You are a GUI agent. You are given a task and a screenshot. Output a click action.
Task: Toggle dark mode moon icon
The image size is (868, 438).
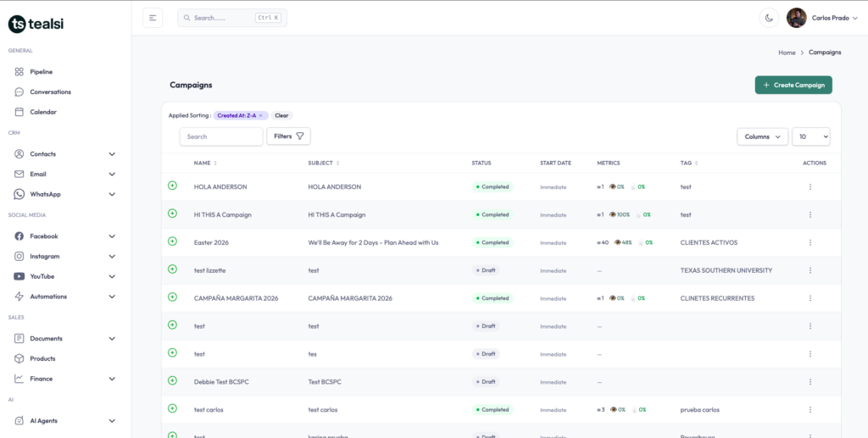click(x=769, y=18)
